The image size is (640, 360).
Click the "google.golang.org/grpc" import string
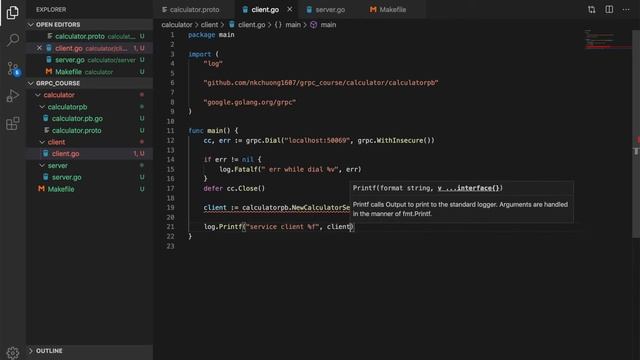[x=250, y=102]
